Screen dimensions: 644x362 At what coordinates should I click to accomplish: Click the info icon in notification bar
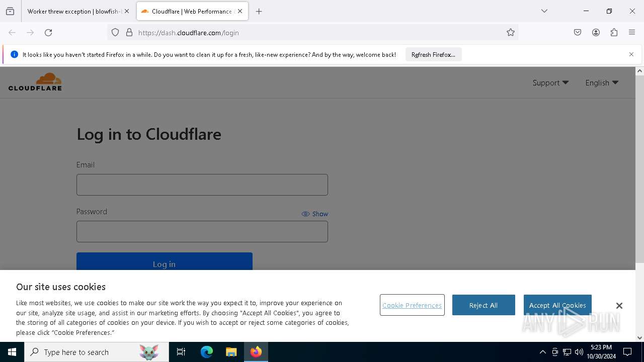14,54
